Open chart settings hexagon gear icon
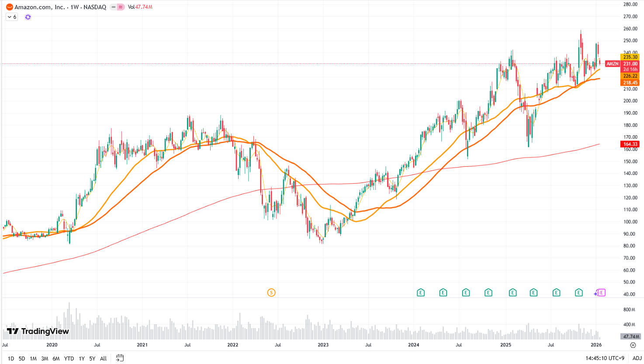The width and height of the screenshot is (644, 364). 633,345
